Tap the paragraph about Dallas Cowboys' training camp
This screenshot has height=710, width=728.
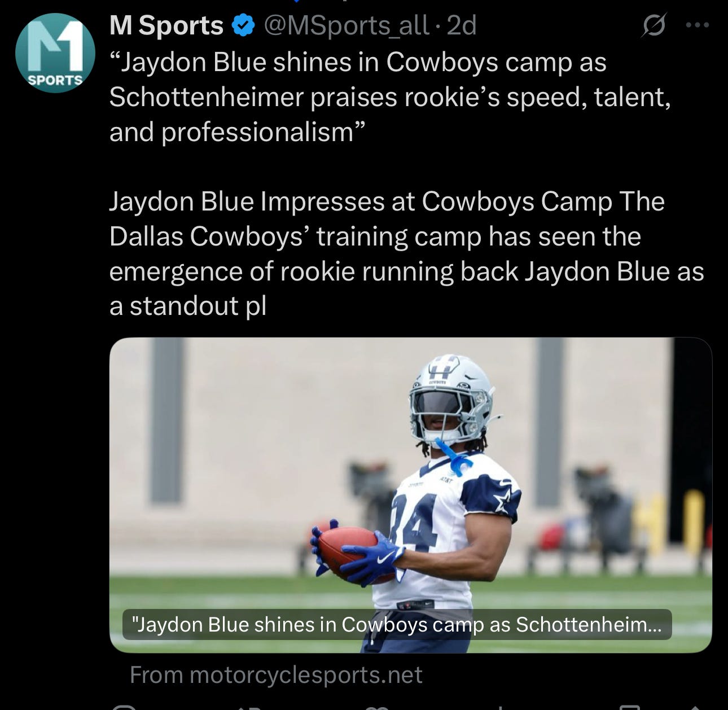406,254
